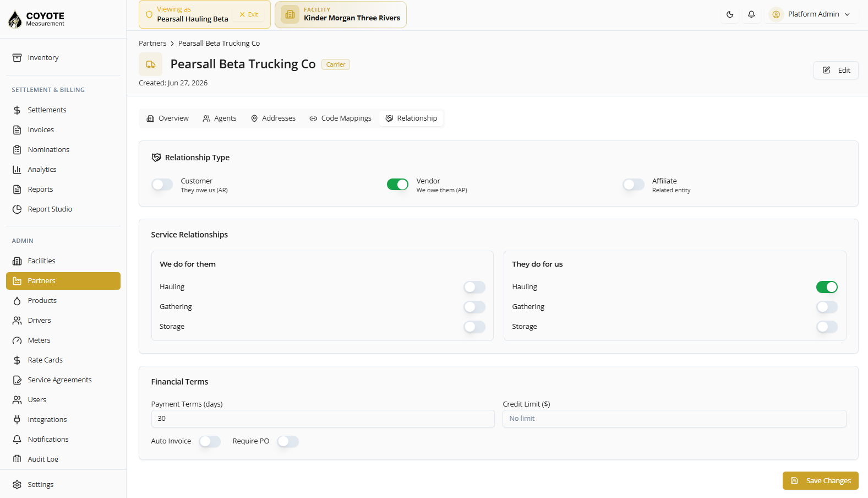
Task: Click Credit Limit input field
Action: [x=674, y=419]
